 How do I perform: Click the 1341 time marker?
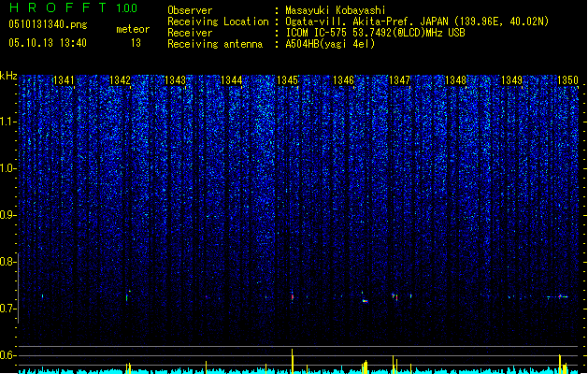[64, 80]
